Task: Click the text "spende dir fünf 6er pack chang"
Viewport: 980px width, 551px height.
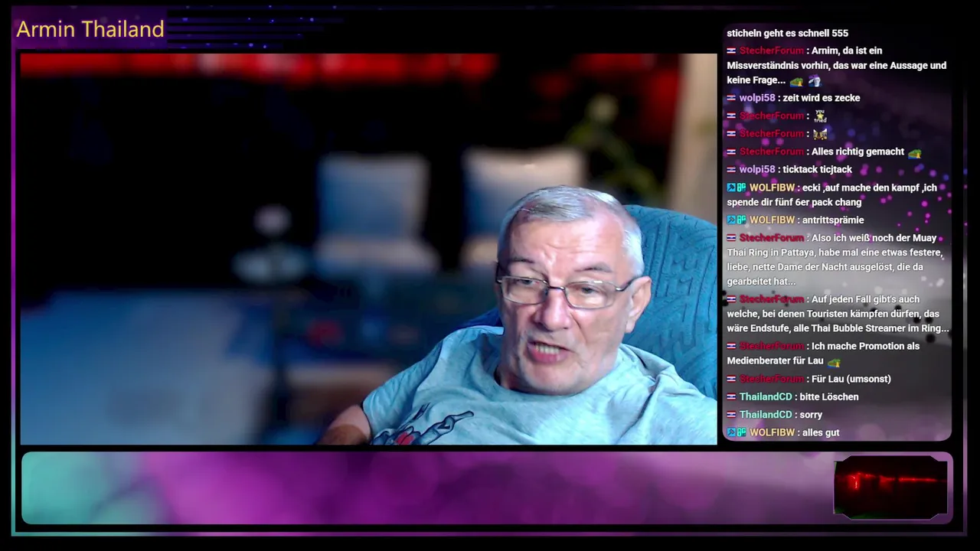Action: pos(794,202)
